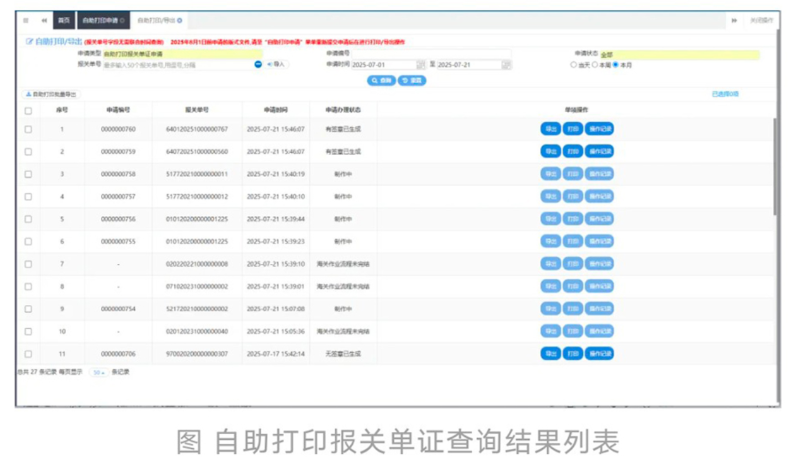Select the 本周 radio button
800x459 pixels.
595,64
